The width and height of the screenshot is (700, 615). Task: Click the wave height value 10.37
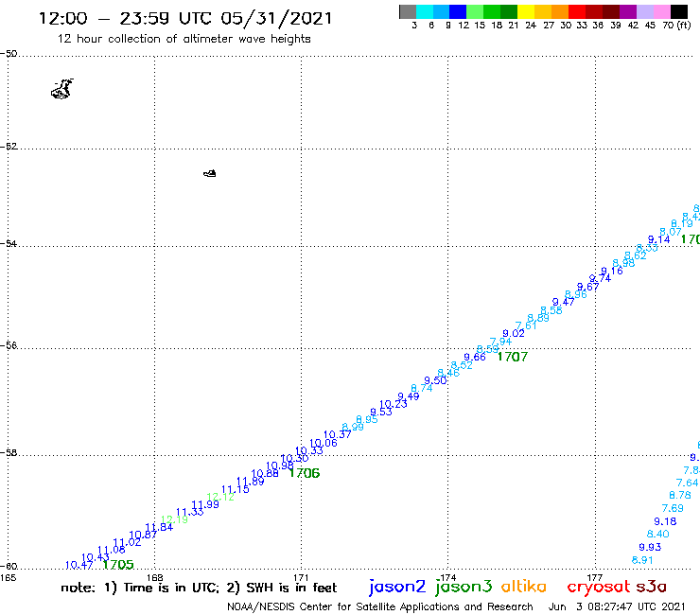[337, 434]
